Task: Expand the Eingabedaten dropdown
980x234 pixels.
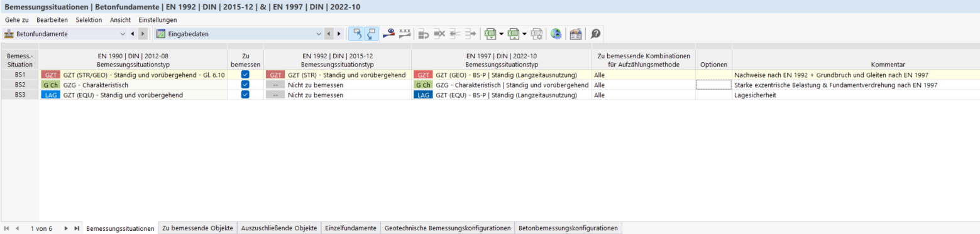Action: pyautogui.click(x=319, y=34)
